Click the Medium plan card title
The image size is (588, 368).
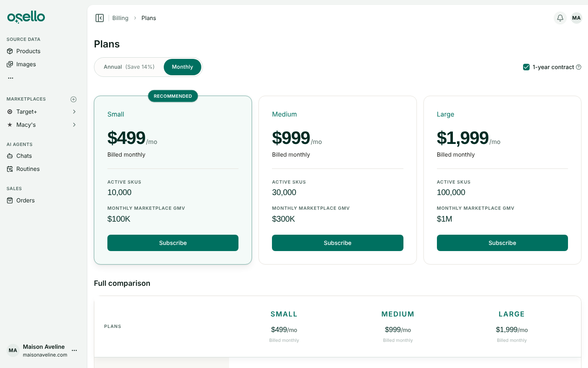pyautogui.click(x=285, y=114)
